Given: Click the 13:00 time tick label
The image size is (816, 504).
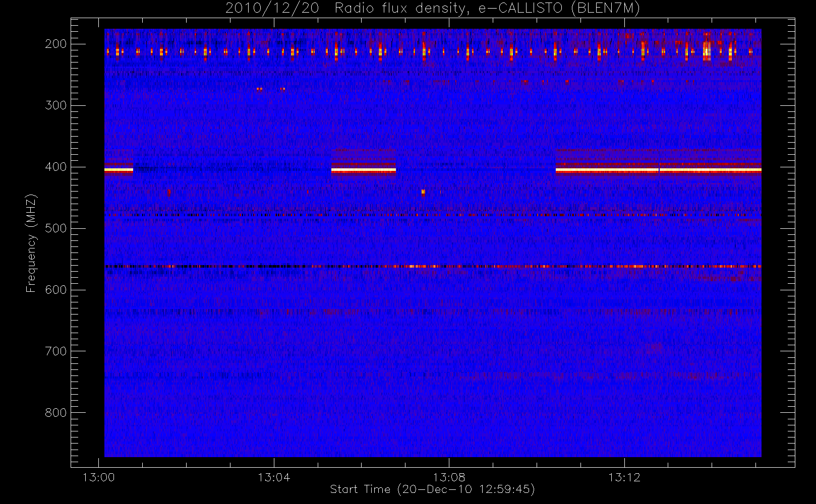Looking at the screenshot, I should click(98, 477).
